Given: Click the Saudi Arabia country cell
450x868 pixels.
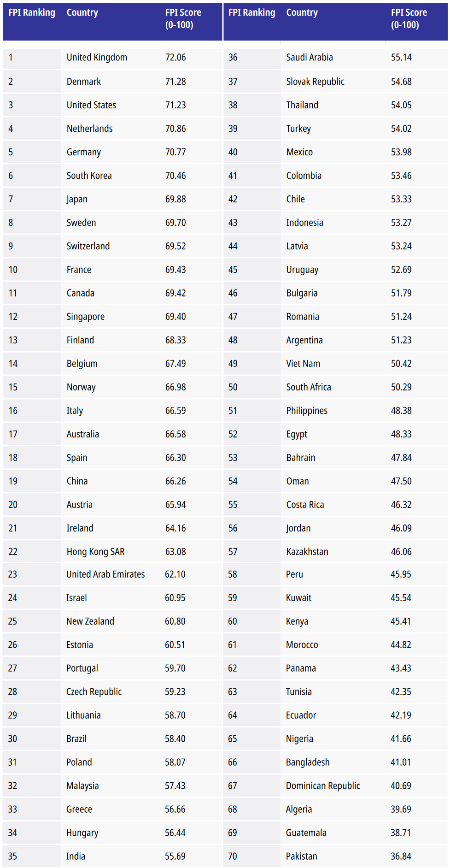Looking at the screenshot, I should coord(310,58).
